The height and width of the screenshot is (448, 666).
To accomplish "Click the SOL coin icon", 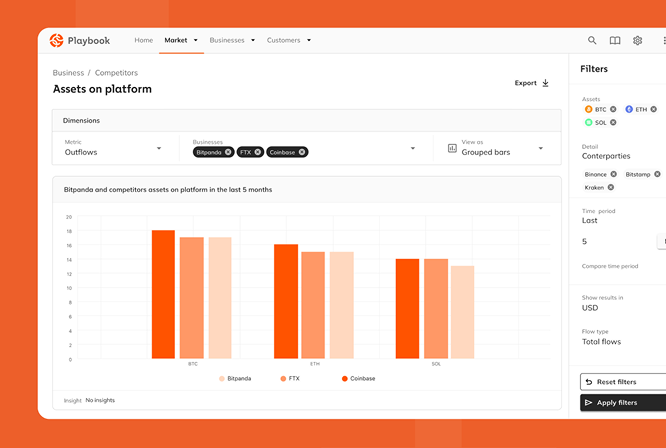I will coord(588,122).
